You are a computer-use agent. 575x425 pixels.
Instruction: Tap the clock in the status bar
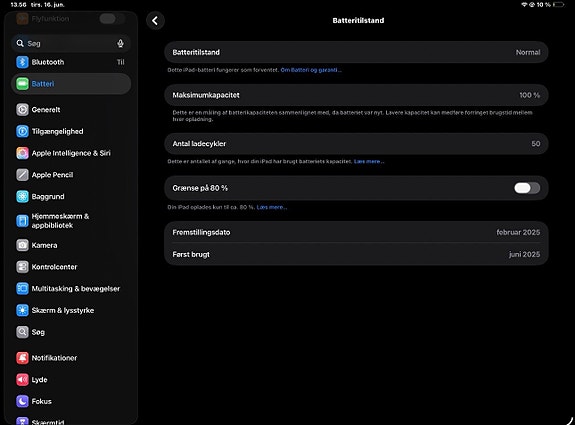(x=18, y=5)
